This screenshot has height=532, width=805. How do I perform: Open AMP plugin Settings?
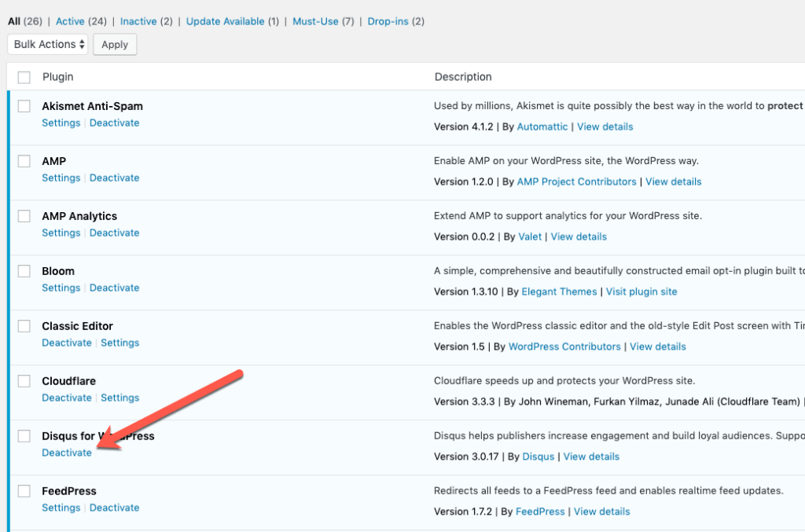[x=61, y=178]
